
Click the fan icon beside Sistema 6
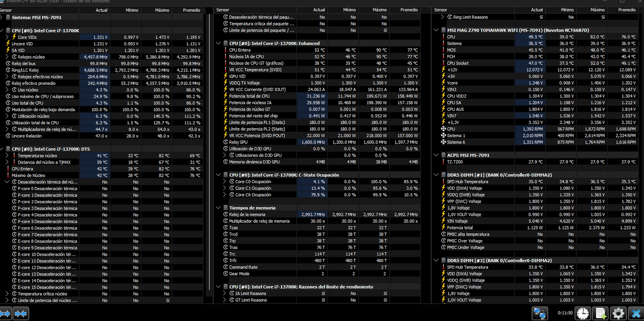pyautogui.click(x=443, y=142)
